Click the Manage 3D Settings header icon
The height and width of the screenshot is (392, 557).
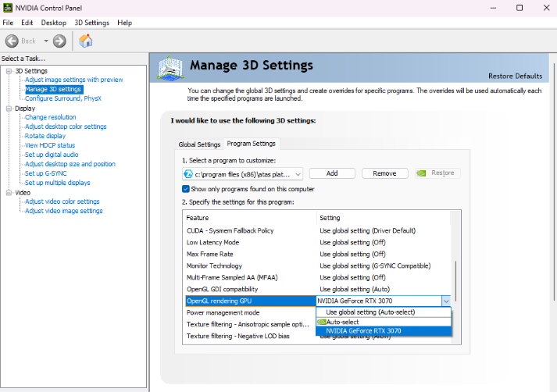171,67
